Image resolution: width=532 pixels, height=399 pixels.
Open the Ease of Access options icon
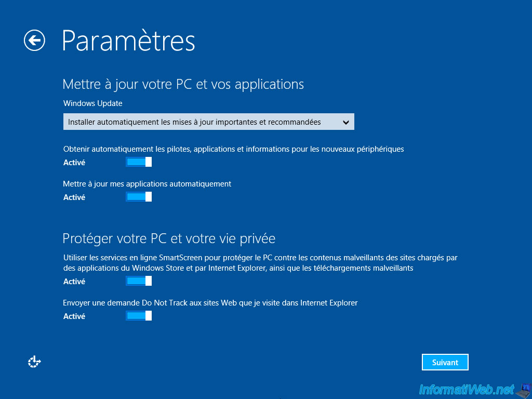34,362
